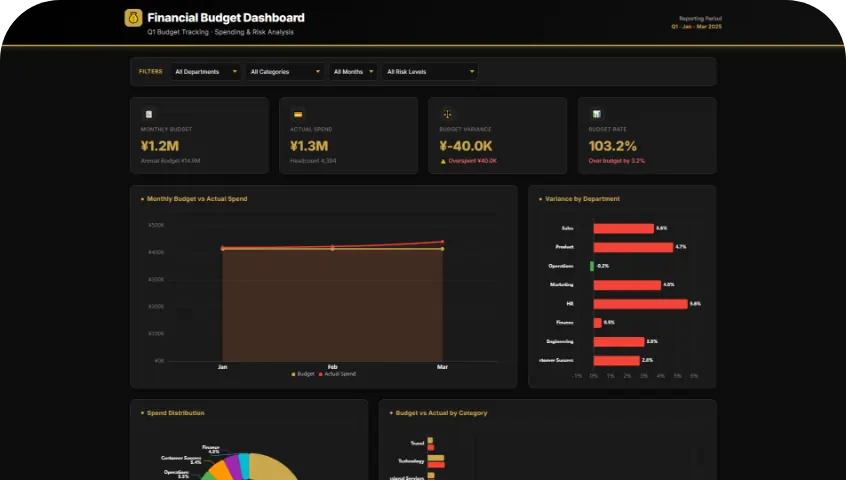The width and height of the screenshot is (846, 480).
Task: Click the ¥1.3M actual spend value
Action: [x=309, y=146]
